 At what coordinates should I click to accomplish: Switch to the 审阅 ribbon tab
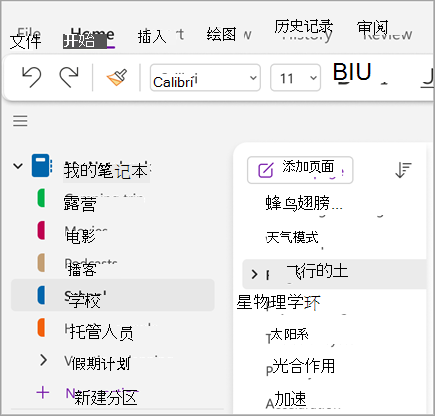coord(373,28)
